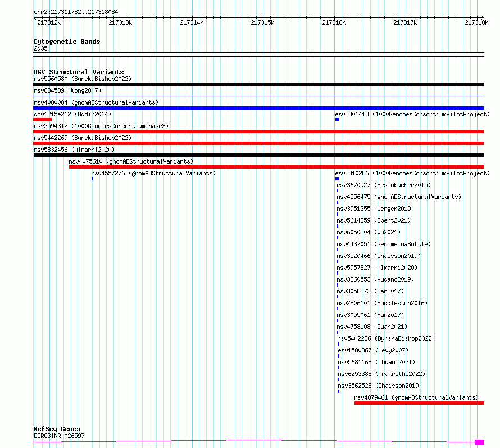The width and height of the screenshot is (500, 448).
Task: Open esv1580867 (Levy2007) variant
Action: (373, 350)
